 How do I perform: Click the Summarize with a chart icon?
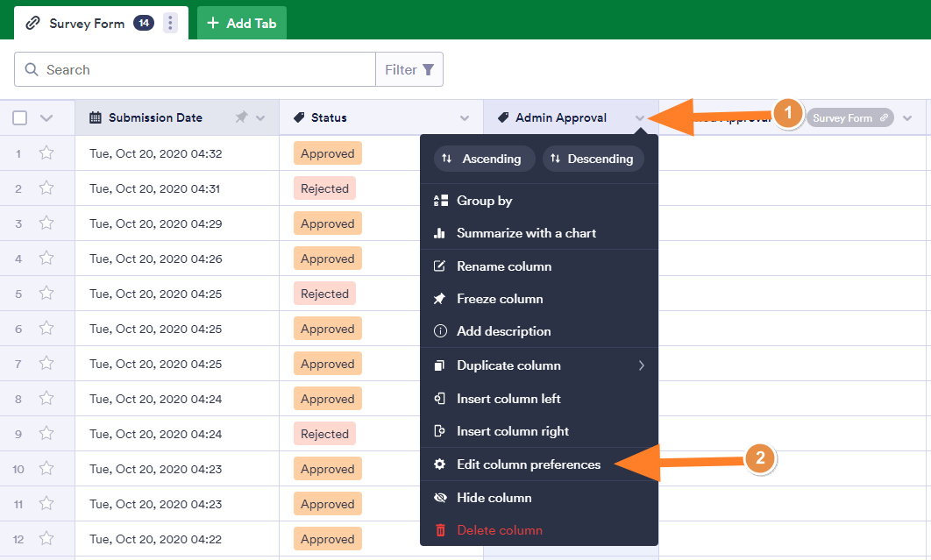[440, 233]
